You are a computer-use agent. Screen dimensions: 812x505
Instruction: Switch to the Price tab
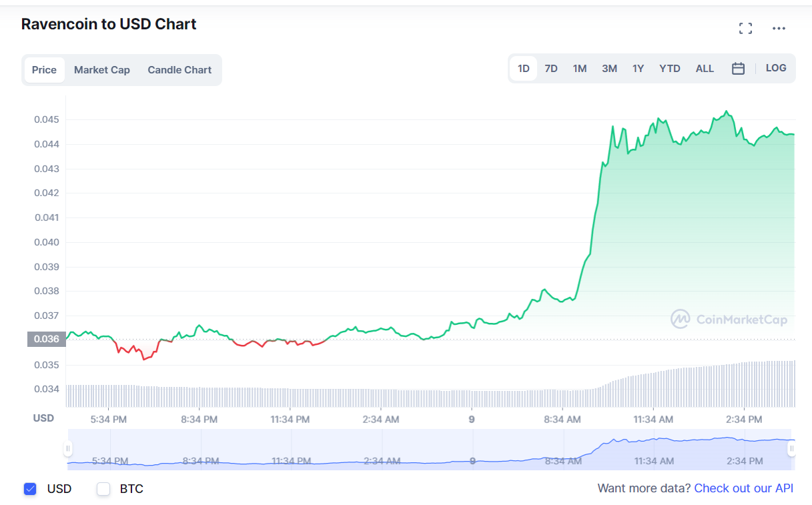click(x=45, y=70)
